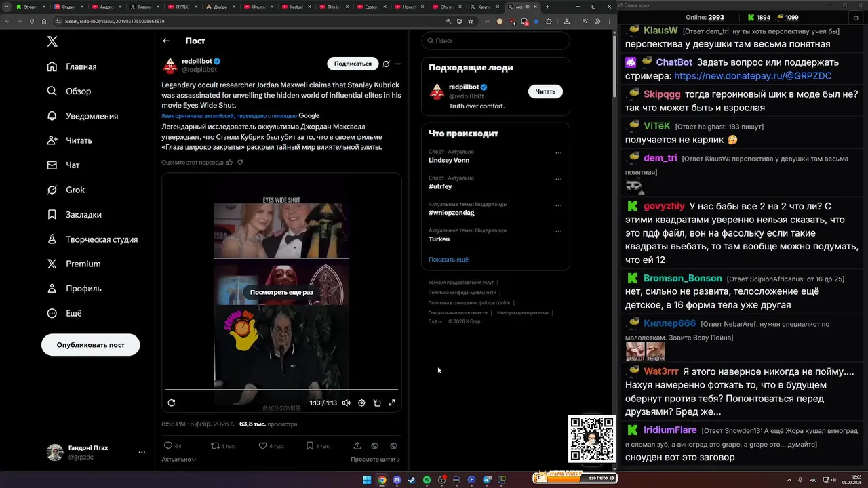The height and width of the screenshot is (488, 868).
Task: Open Чат messages in the sidebar
Action: [x=63, y=165]
